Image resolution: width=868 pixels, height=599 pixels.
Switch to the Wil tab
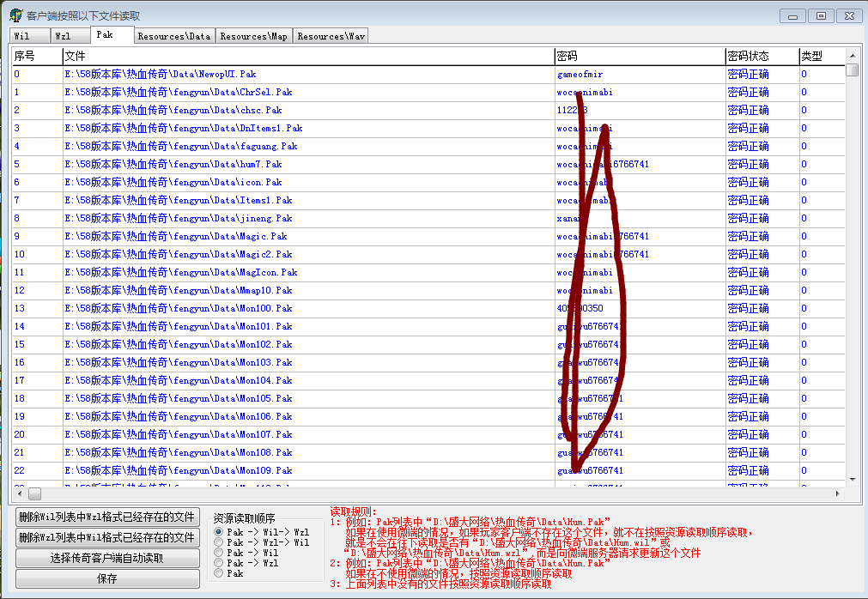pos(23,36)
